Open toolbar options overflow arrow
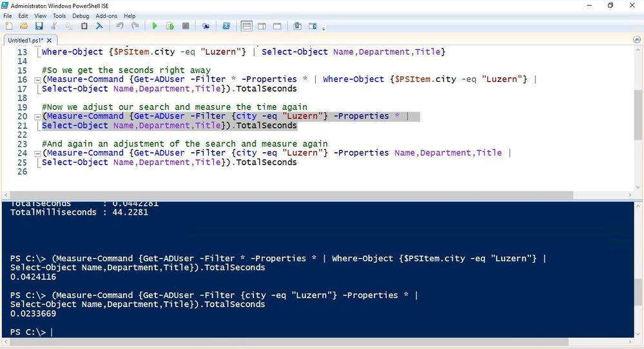Viewport: 644px width, 349px height. [324, 29]
